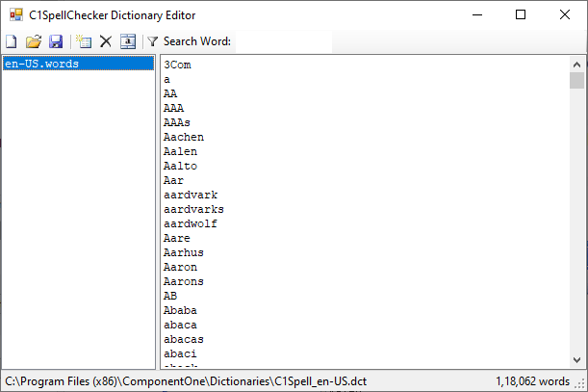Select the word Ababa
Screen dimensions: 588x392
pos(180,310)
